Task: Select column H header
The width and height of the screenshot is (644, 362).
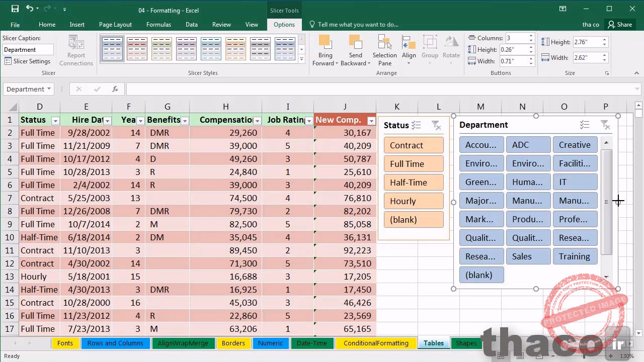Action: (225, 107)
